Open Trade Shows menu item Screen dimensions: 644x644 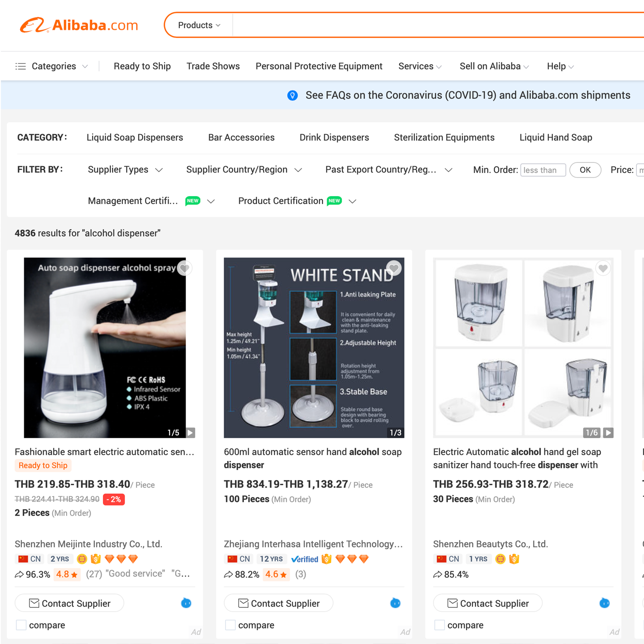(213, 66)
